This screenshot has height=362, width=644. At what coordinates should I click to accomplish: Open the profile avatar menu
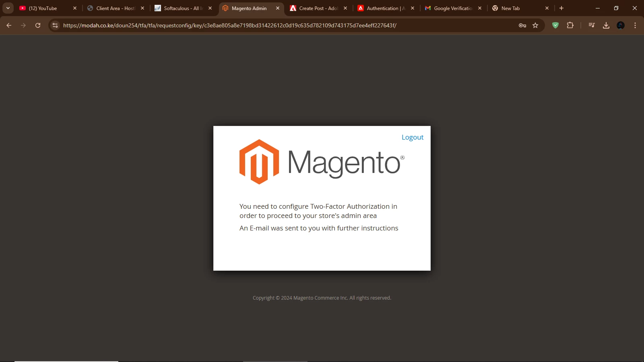(621, 25)
